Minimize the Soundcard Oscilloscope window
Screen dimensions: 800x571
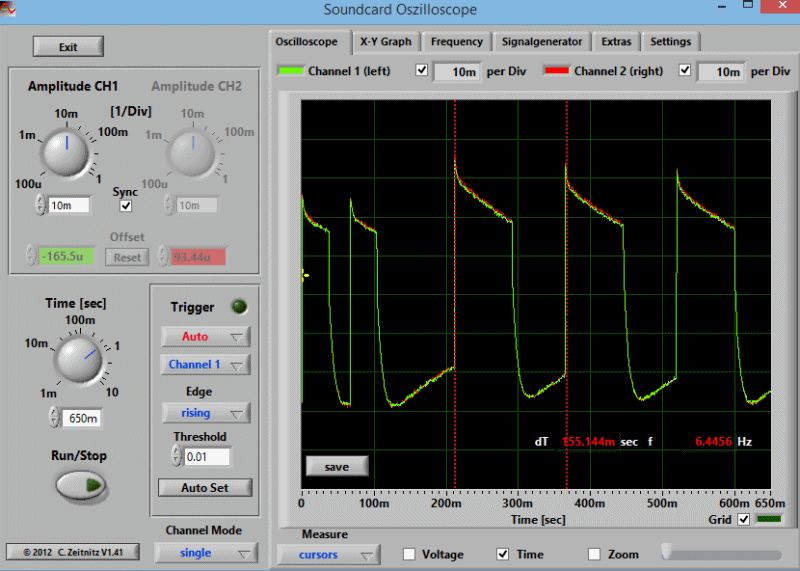(x=722, y=7)
